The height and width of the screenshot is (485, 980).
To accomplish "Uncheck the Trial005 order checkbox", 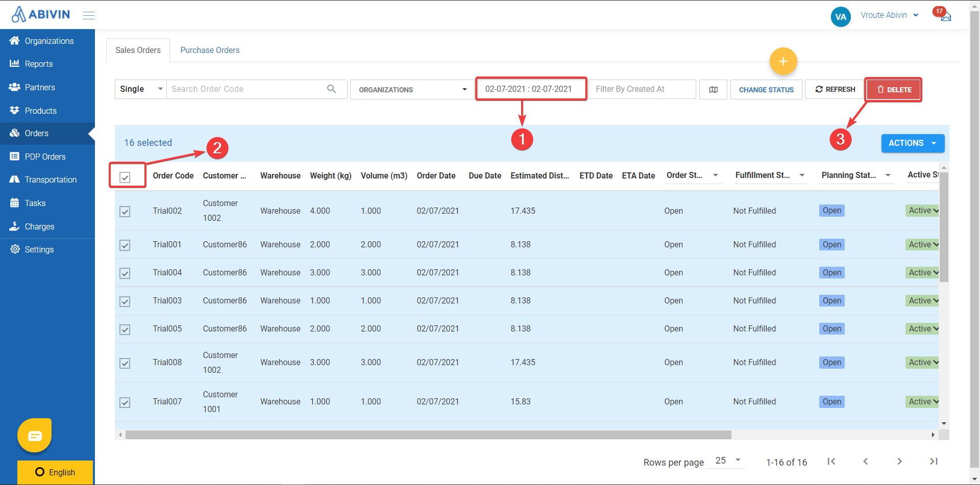I will (125, 329).
